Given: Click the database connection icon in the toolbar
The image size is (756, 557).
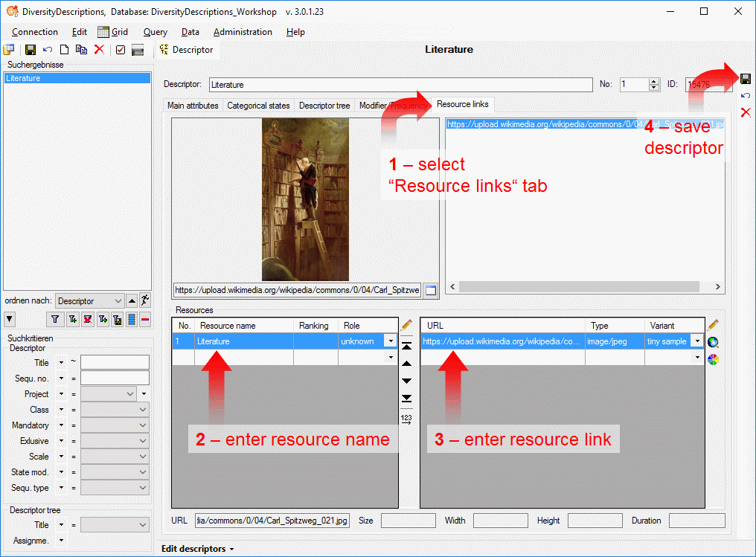Looking at the screenshot, I should 9,50.
